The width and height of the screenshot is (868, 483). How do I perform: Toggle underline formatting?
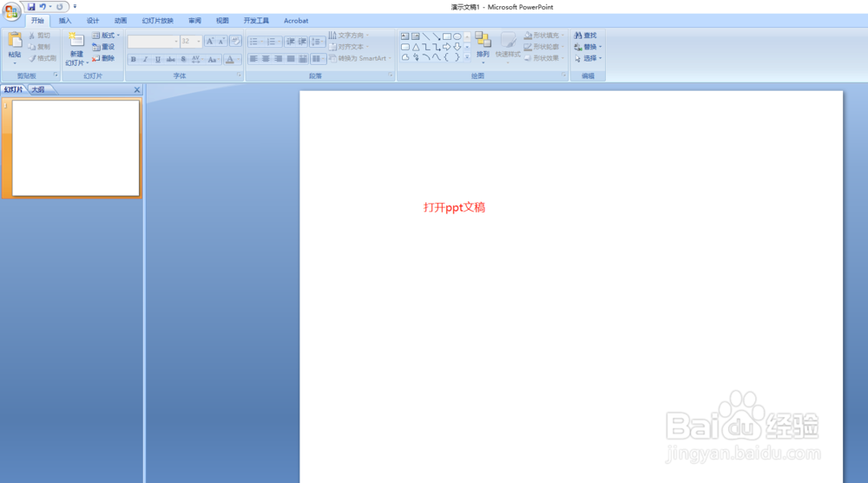point(158,59)
